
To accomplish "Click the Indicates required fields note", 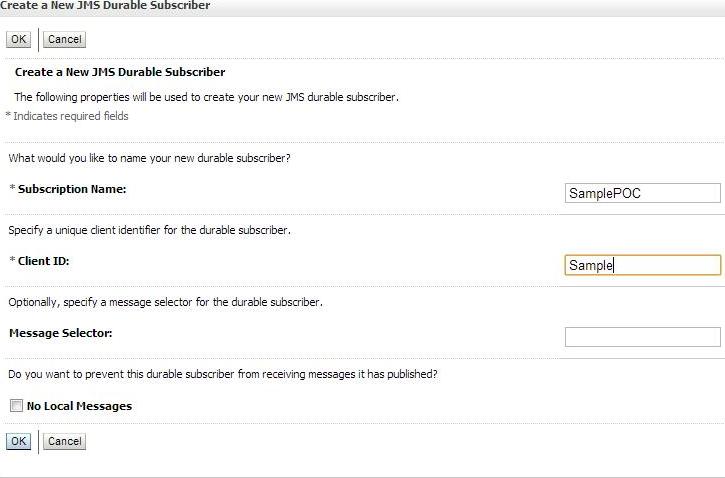I will point(68,116).
